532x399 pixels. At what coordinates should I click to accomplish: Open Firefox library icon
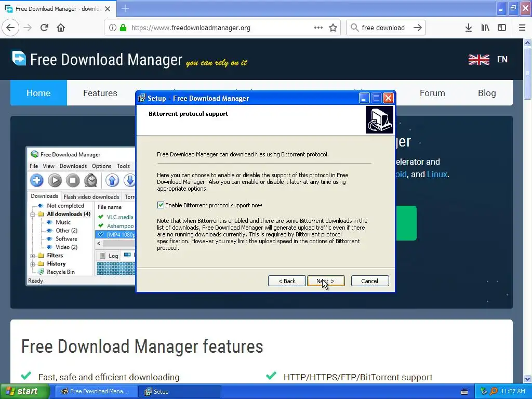[x=485, y=28]
